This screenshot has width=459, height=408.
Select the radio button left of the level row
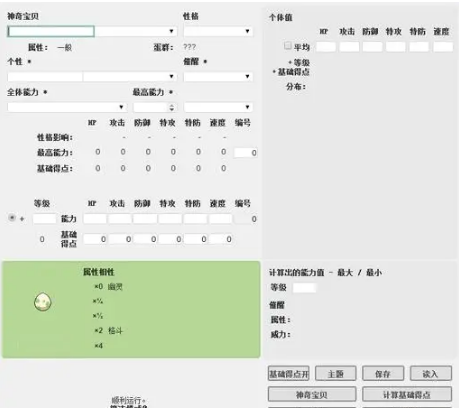click(x=12, y=218)
